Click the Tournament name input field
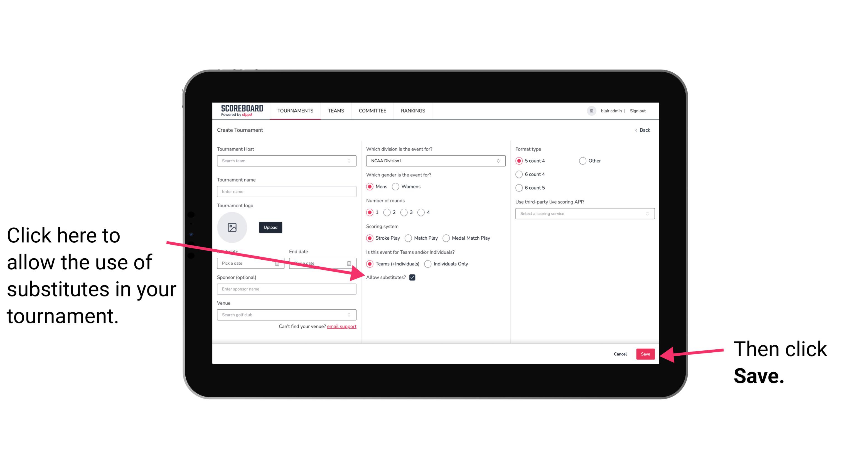868x467 pixels. (286, 191)
